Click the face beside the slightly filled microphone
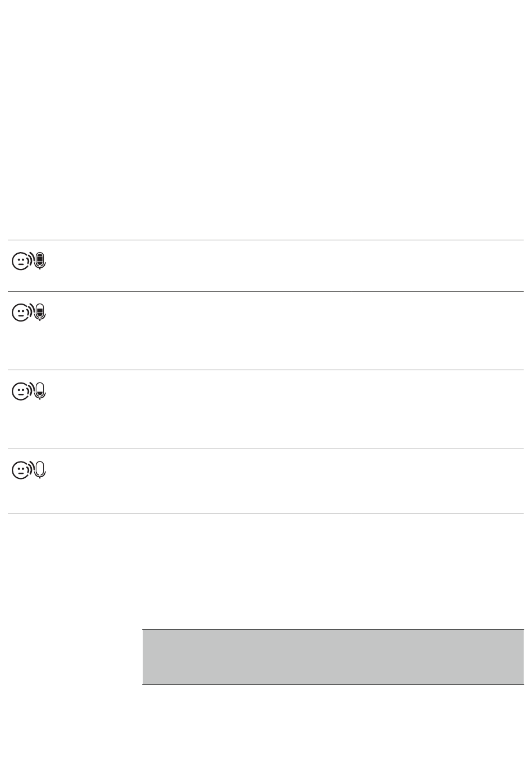The width and height of the screenshot is (532, 764). (20, 391)
